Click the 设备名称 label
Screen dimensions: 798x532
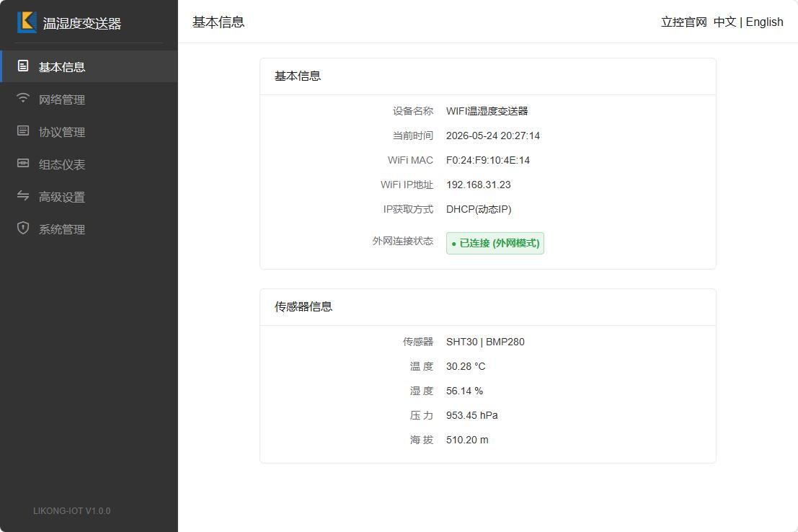tap(413, 111)
